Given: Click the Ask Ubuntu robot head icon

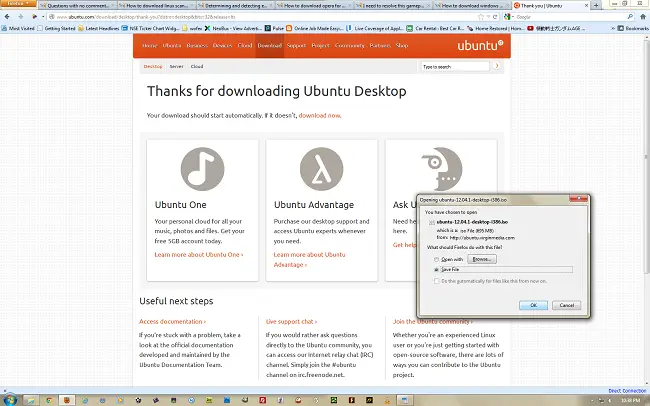Looking at the screenshot, I should [441, 169].
